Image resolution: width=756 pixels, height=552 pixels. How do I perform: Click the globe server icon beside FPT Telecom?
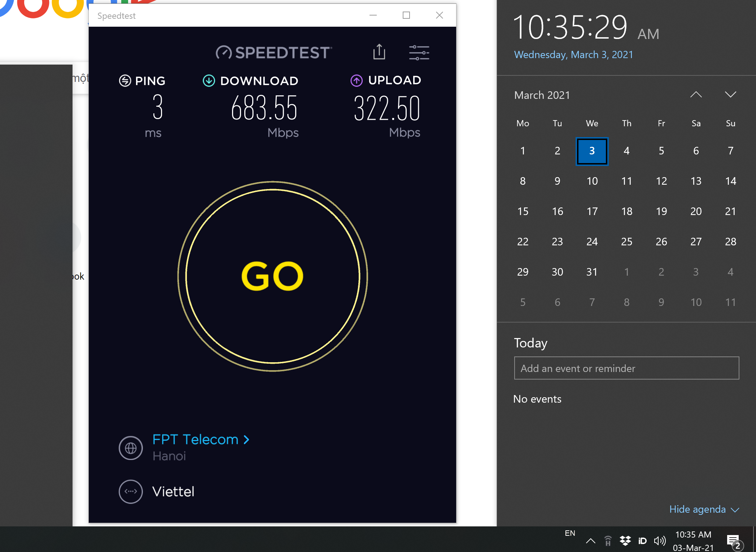click(x=131, y=448)
